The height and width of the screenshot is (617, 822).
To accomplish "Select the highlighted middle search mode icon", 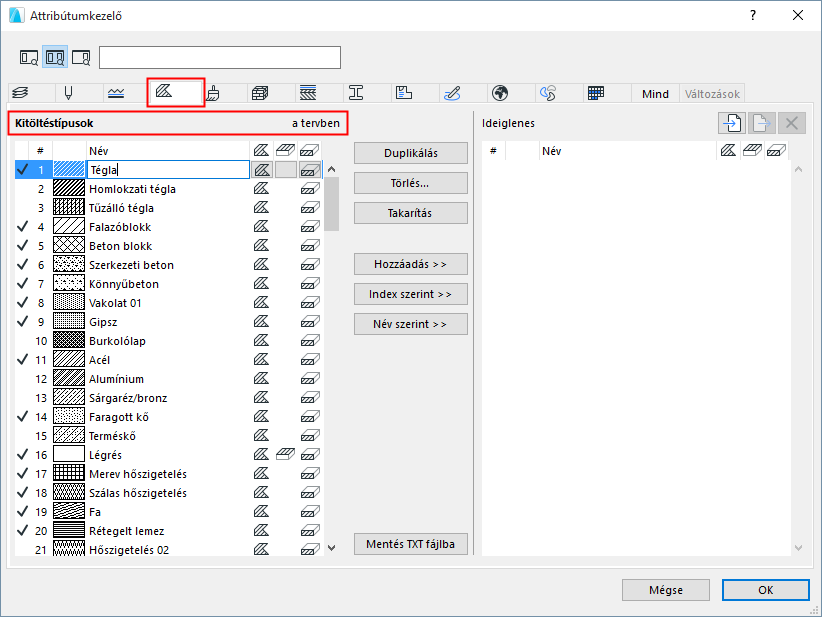I will pyautogui.click(x=55, y=57).
